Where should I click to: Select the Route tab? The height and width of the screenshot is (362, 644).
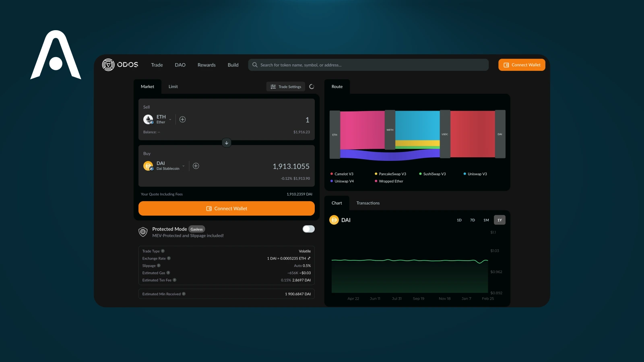337,86
